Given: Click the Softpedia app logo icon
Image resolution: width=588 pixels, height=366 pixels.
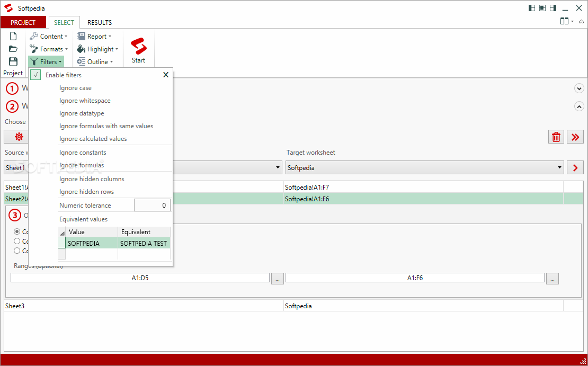Looking at the screenshot, I should click(x=8, y=8).
